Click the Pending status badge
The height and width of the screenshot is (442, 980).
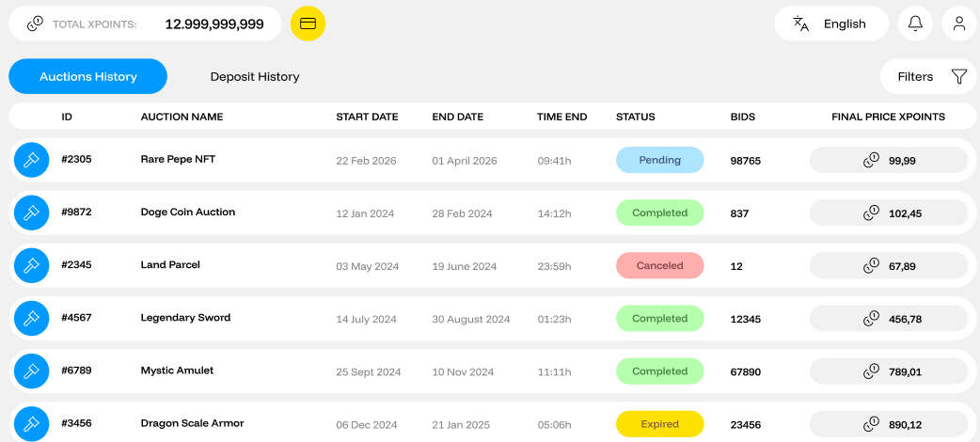[x=659, y=160]
